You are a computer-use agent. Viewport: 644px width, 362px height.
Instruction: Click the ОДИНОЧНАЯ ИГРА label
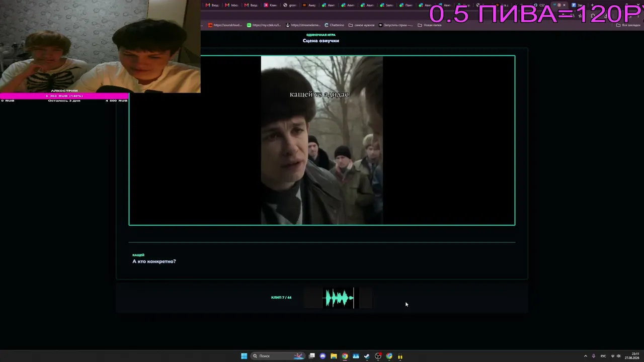(321, 35)
